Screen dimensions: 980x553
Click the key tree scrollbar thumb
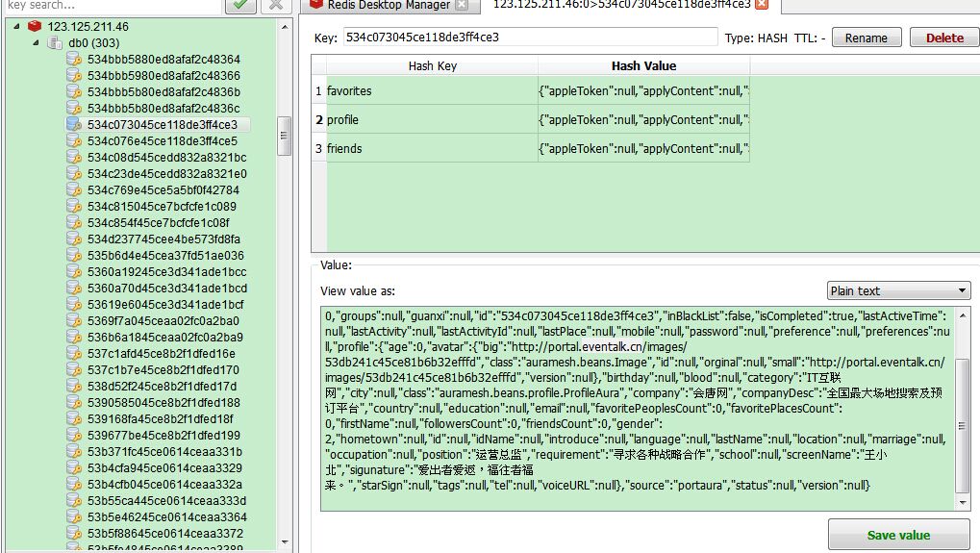[x=285, y=136]
